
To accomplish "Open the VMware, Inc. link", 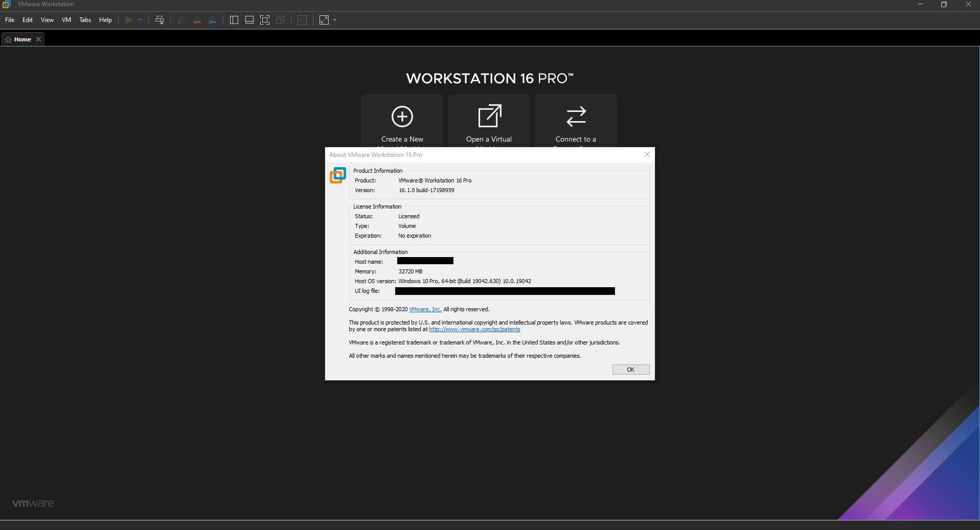I will (425, 309).
